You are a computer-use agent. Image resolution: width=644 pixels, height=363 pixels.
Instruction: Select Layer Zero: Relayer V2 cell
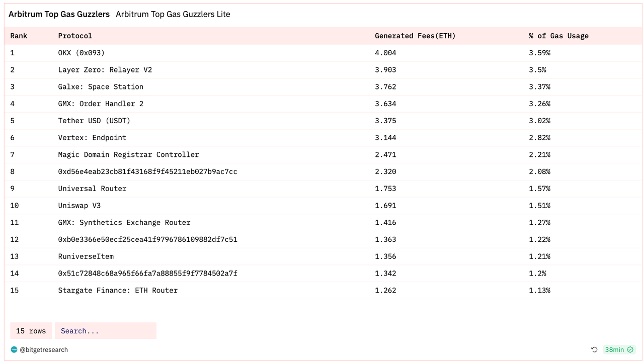pyautogui.click(x=105, y=70)
